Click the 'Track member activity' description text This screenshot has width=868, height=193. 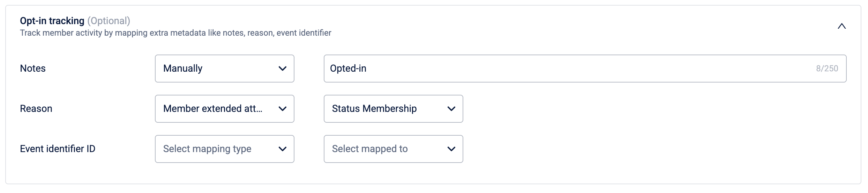coord(175,33)
